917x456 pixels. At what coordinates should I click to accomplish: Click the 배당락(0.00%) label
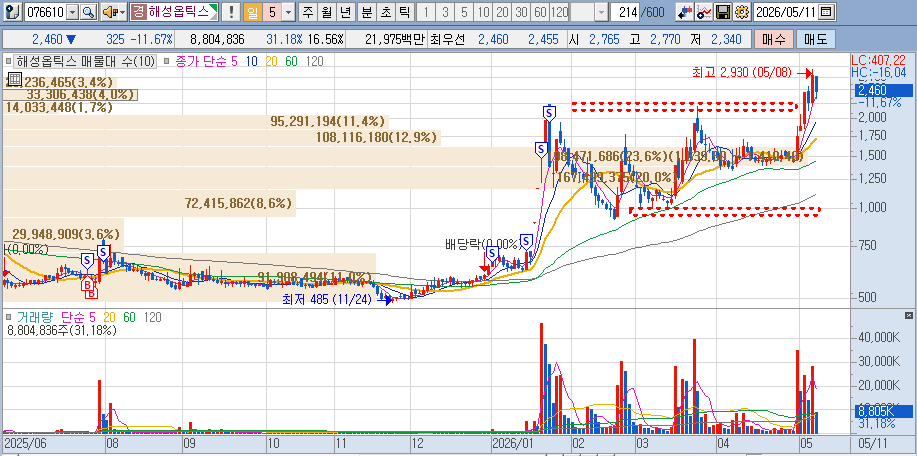(481, 244)
